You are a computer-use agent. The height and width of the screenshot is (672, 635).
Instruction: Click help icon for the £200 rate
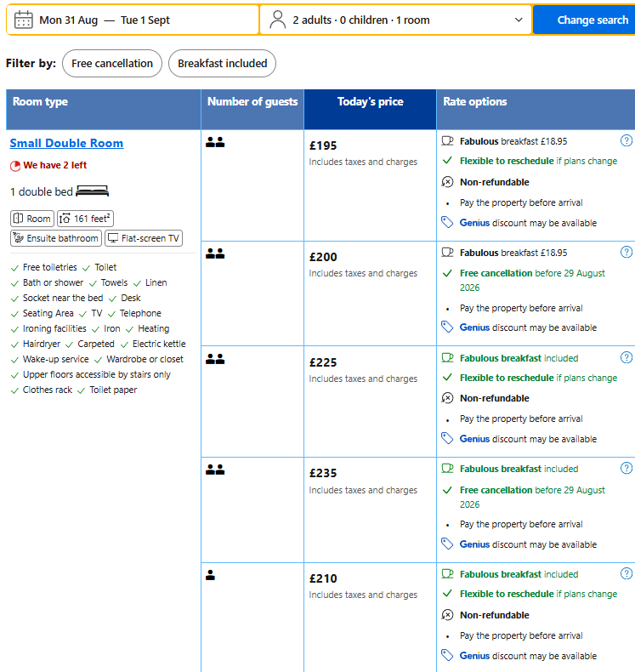tap(626, 252)
